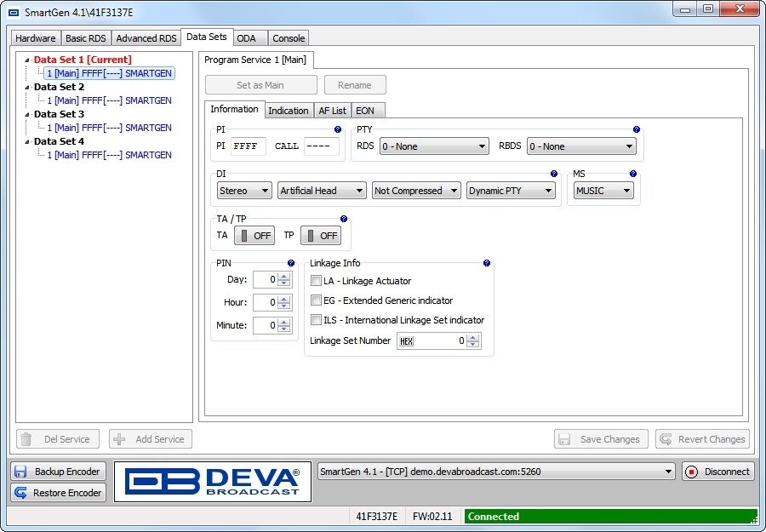Viewport: 766px width, 532px height.
Task: Open the AF List tab
Action: point(332,111)
